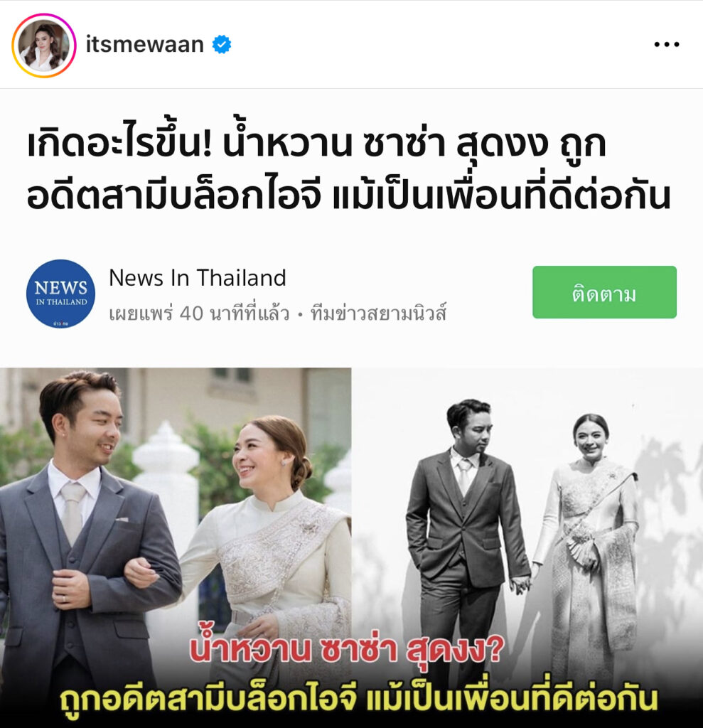Click the itsmewaan username
This screenshot has height=728, width=703.
click(x=145, y=45)
